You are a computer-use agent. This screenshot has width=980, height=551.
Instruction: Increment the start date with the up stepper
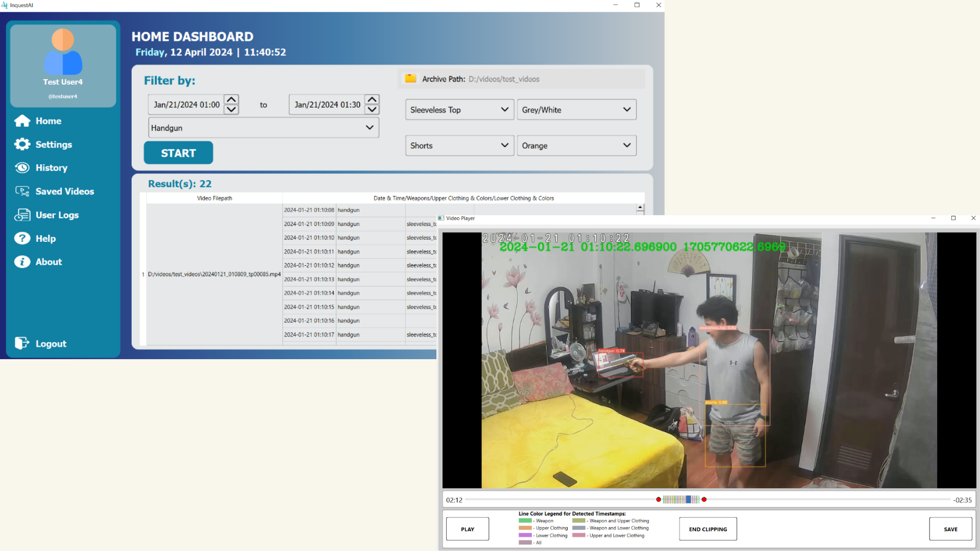tap(231, 99)
